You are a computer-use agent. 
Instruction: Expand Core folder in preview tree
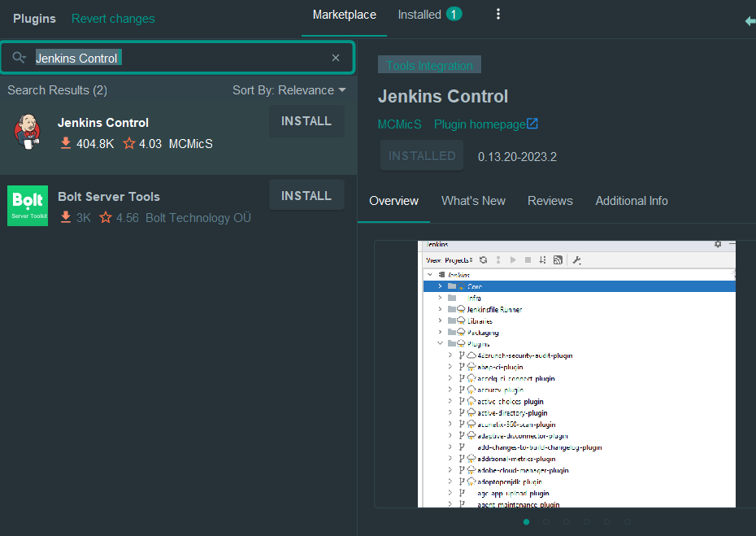(x=440, y=286)
